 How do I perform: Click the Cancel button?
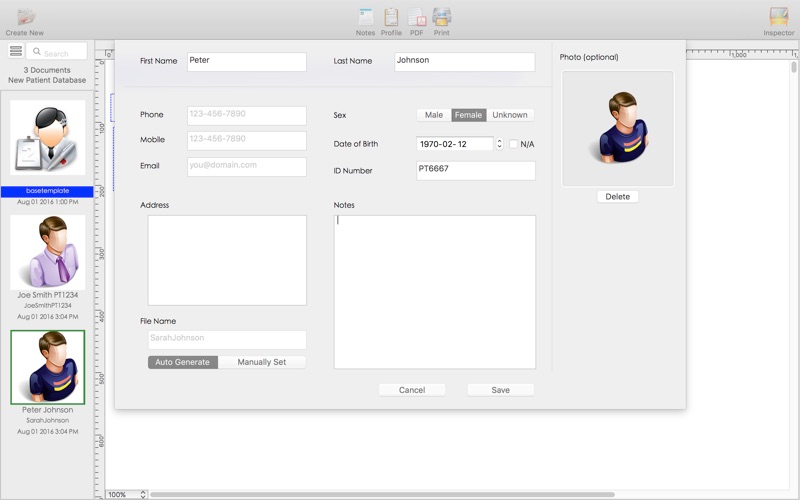[x=412, y=390]
